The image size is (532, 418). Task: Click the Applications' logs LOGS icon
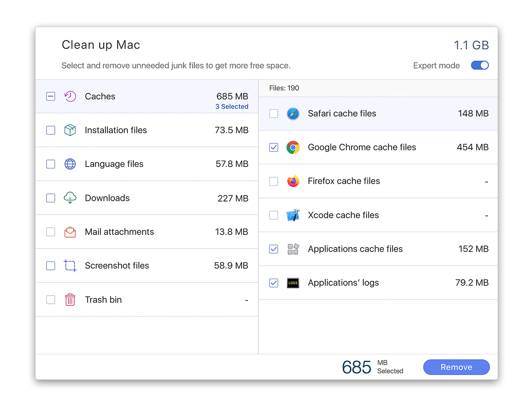[x=292, y=283]
